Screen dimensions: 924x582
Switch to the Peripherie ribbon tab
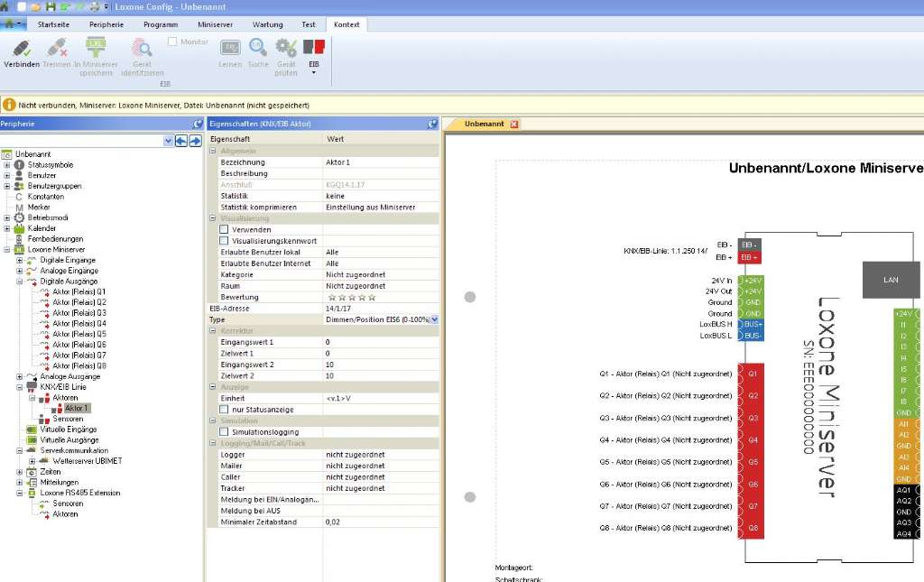(106, 24)
